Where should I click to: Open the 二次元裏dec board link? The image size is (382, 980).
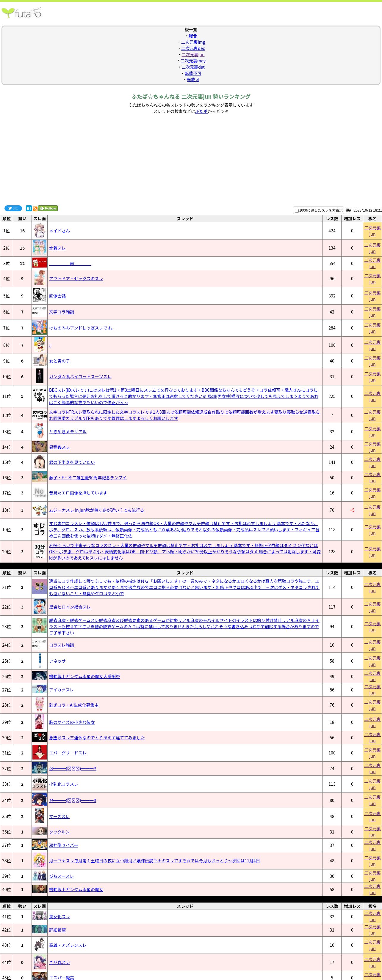click(193, 48)
